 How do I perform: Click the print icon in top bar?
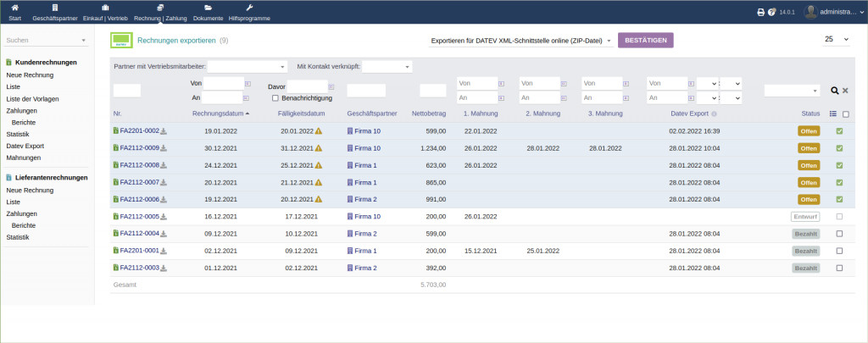coord(760,12)
